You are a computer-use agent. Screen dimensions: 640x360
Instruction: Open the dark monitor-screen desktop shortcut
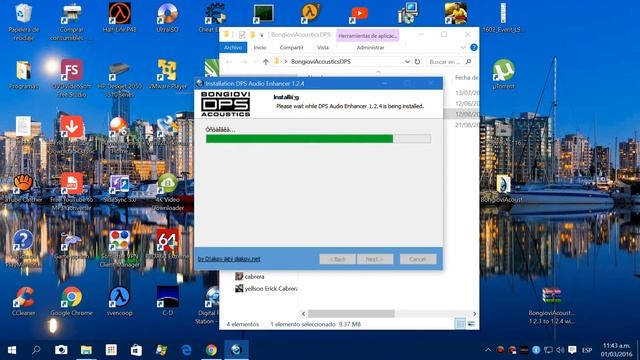pos(263,14)
